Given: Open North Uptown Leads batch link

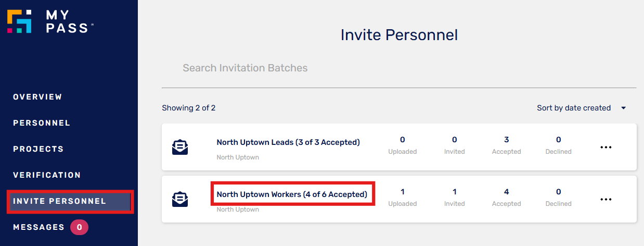Looking at the screenshot, I should click(288, 142).
